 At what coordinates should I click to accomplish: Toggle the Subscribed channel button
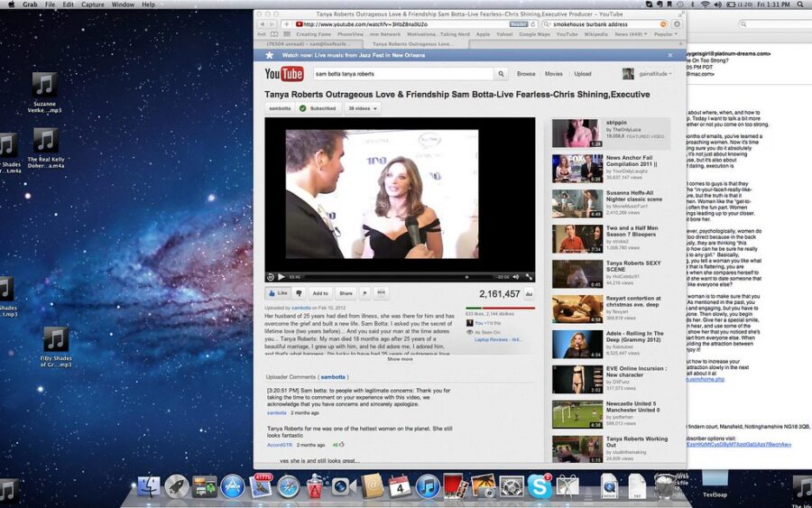click(x=318, y=108)
